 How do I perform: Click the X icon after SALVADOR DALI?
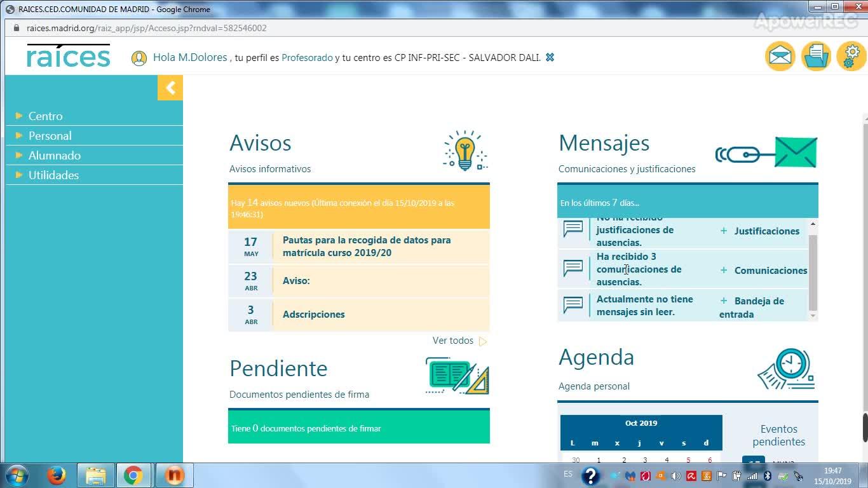pyautogui.click(x=550, y=57)
